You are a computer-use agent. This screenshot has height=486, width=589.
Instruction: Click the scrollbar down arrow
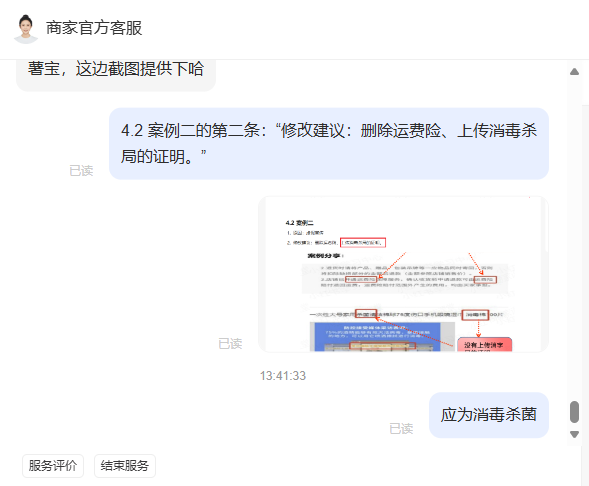pos(574,435)
